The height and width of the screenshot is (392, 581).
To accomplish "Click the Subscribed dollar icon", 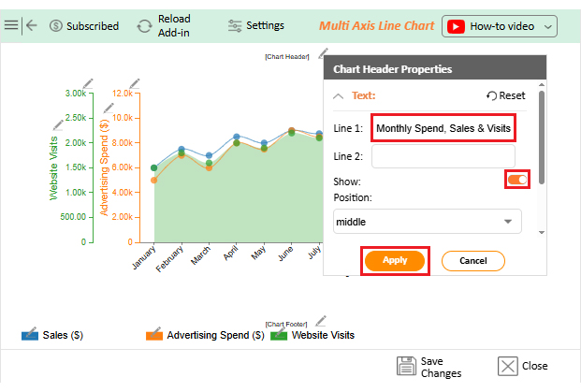I will tap(56, 26).
